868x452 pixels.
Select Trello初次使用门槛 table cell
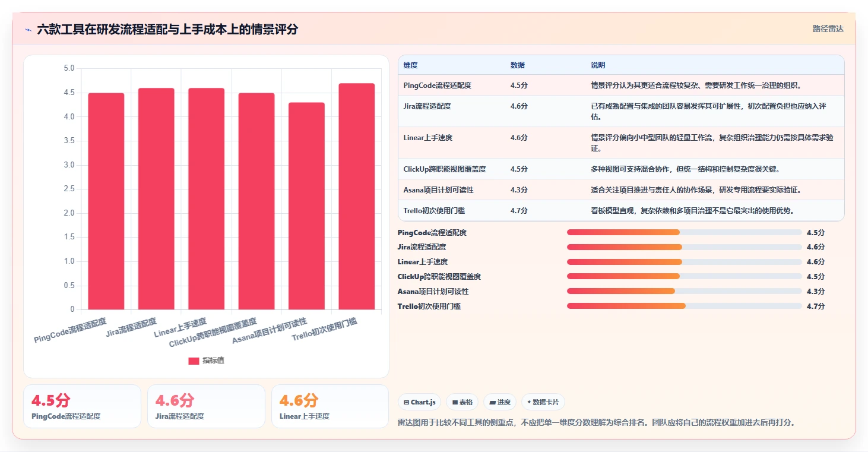[x=435, y=210]
